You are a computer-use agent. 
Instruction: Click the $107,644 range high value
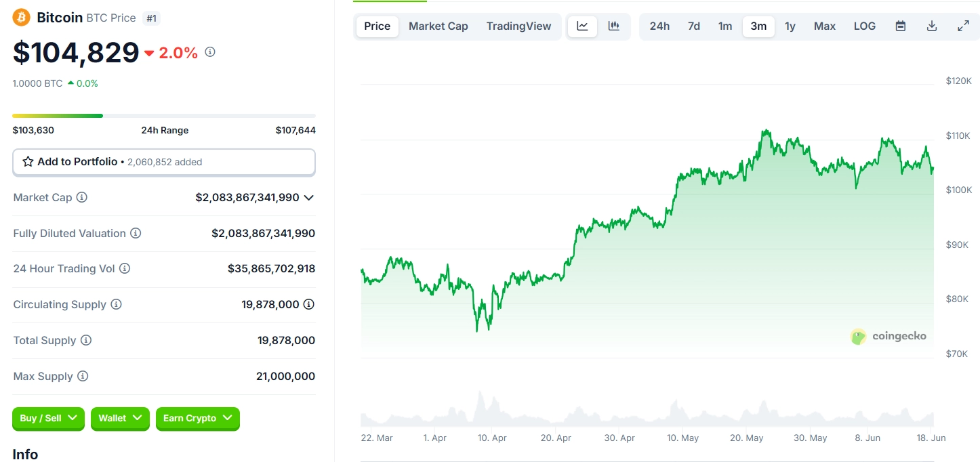click(295, 130)
